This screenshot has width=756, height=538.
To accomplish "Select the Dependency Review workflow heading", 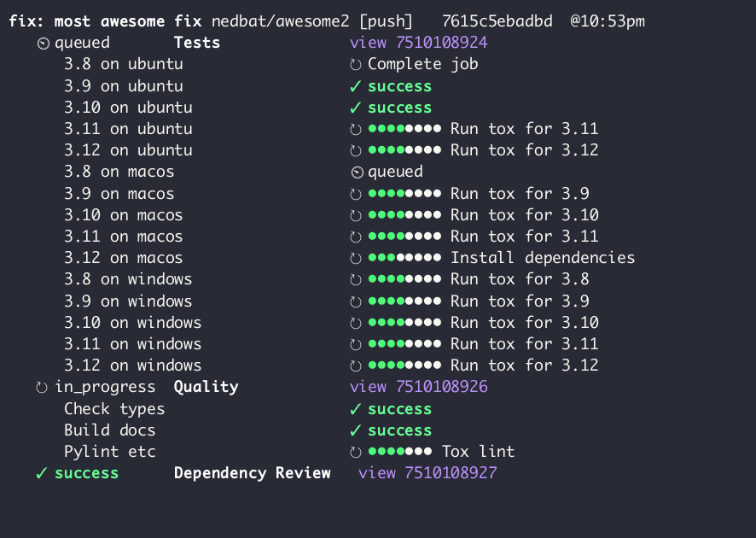I will click(252, 473).
